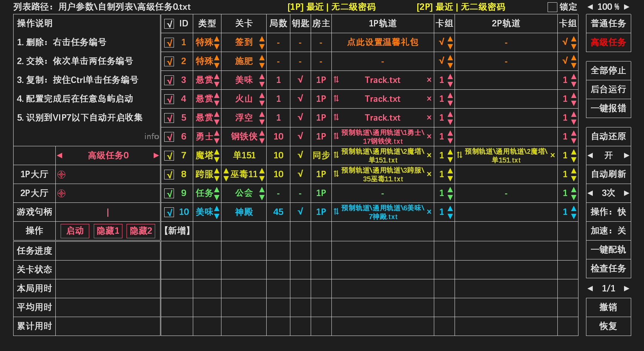
Task: Click 【新增】 to add a new task
Action: tap(177, 231)
